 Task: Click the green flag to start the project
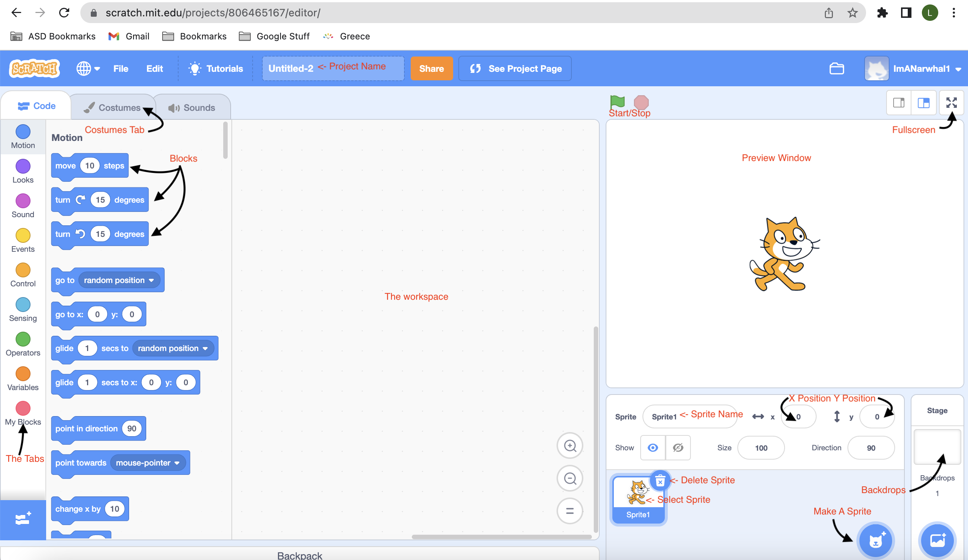tap(617, 102)
